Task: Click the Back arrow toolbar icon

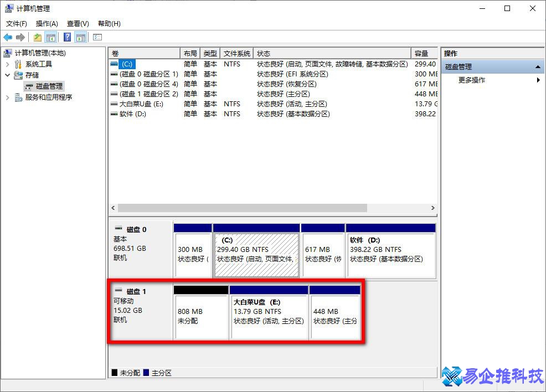Action: click(8, 37)
